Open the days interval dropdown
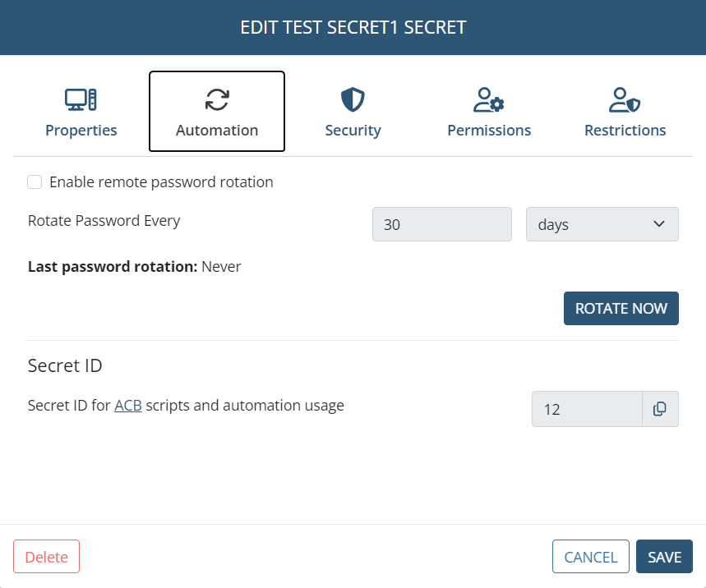This screenshot has height=588, width=706. (602, 224)
